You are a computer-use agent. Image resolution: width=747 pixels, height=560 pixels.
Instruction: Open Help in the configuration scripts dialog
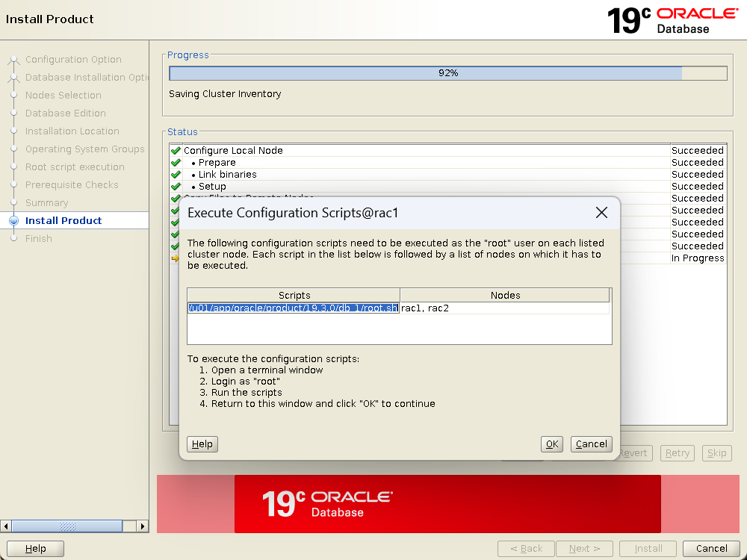click(x=202, y=444)
